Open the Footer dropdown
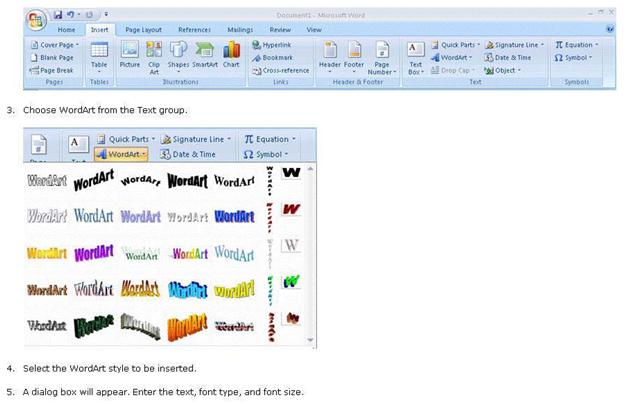This screenshot has height=404, width=628. pos(354,57)
